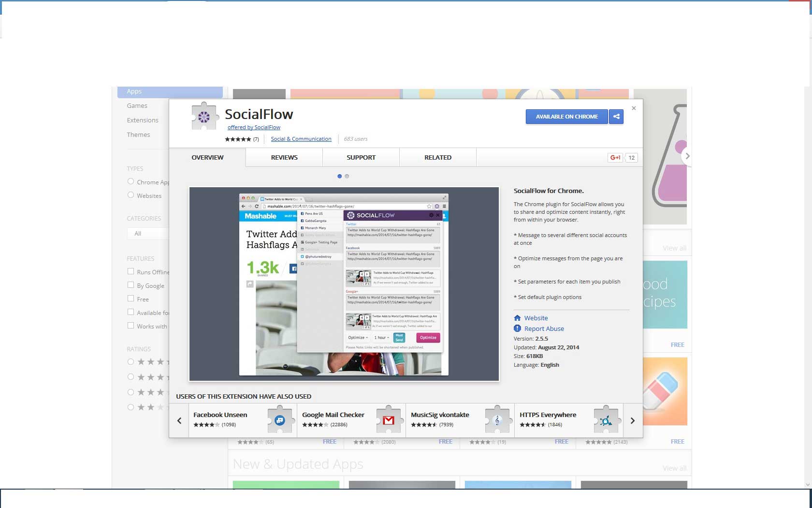
Task: Click the 'Language: English' line
Action: tap(536, 365)
